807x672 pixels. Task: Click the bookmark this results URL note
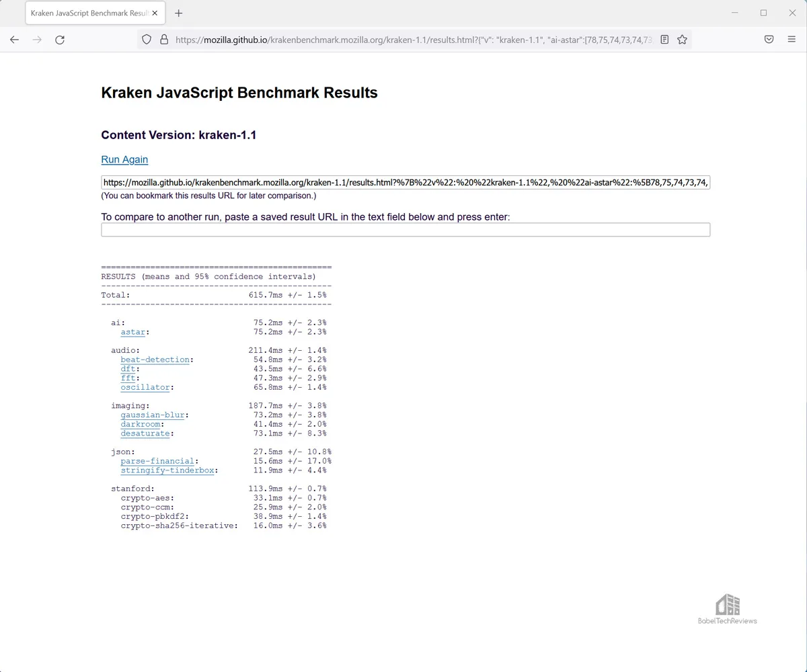[208, 196]
